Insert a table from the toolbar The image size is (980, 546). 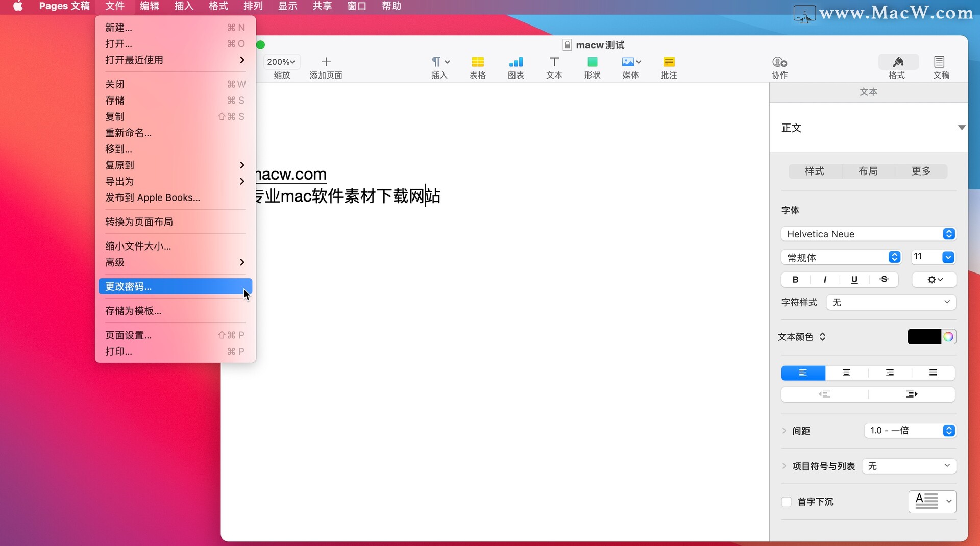point(478,67)
